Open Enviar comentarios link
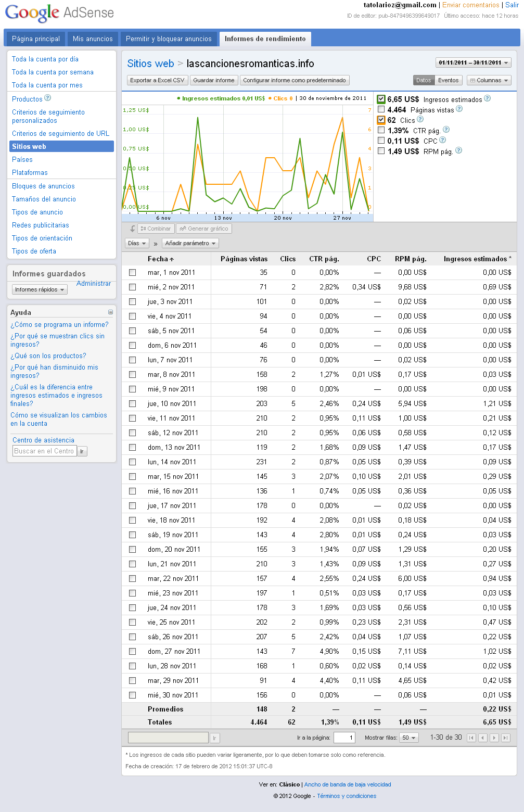The width and height of the screenshot is (524, 812). [x=471, y=5]
